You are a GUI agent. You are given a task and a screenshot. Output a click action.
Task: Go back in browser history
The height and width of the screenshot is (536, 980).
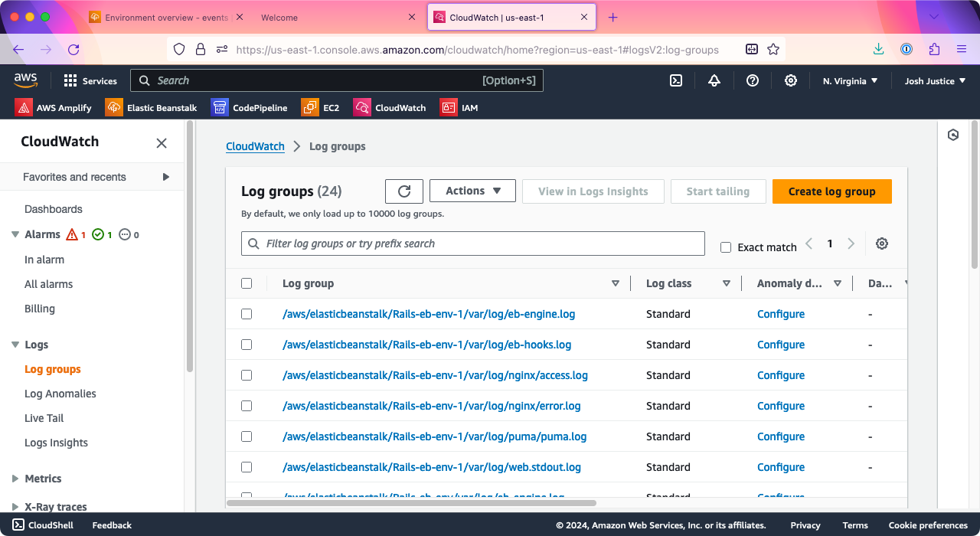pos(18,49)
